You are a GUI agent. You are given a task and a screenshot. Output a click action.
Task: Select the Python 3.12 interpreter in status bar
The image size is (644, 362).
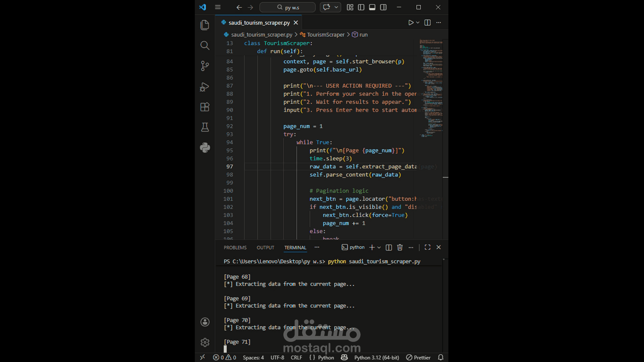tap(376, 357)
